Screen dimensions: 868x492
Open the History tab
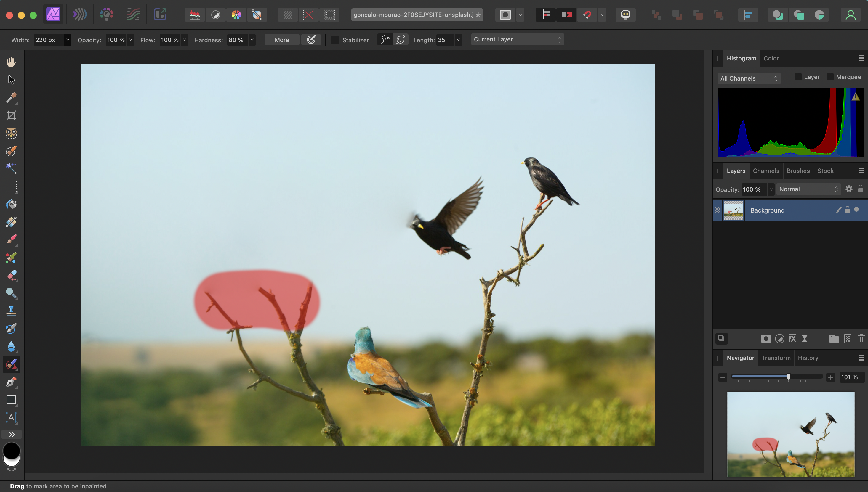coord(808,358)
